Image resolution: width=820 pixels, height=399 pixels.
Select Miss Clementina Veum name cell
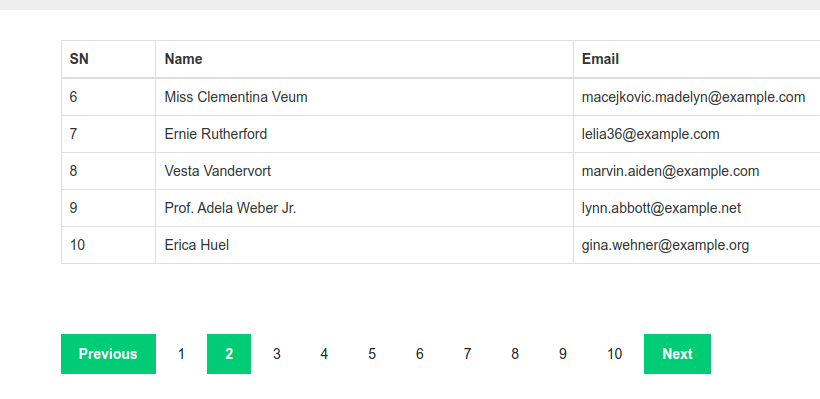coord(365,97)
